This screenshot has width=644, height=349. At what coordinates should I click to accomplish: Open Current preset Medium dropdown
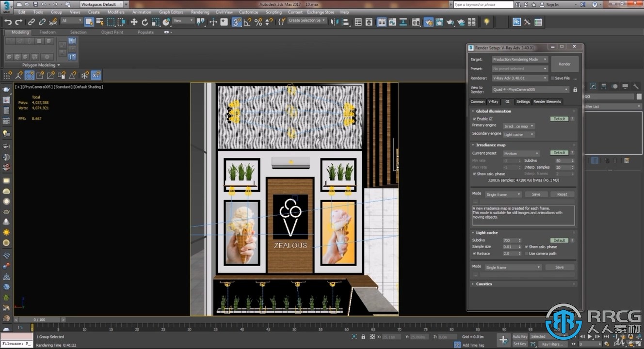[x=521, y=153]
